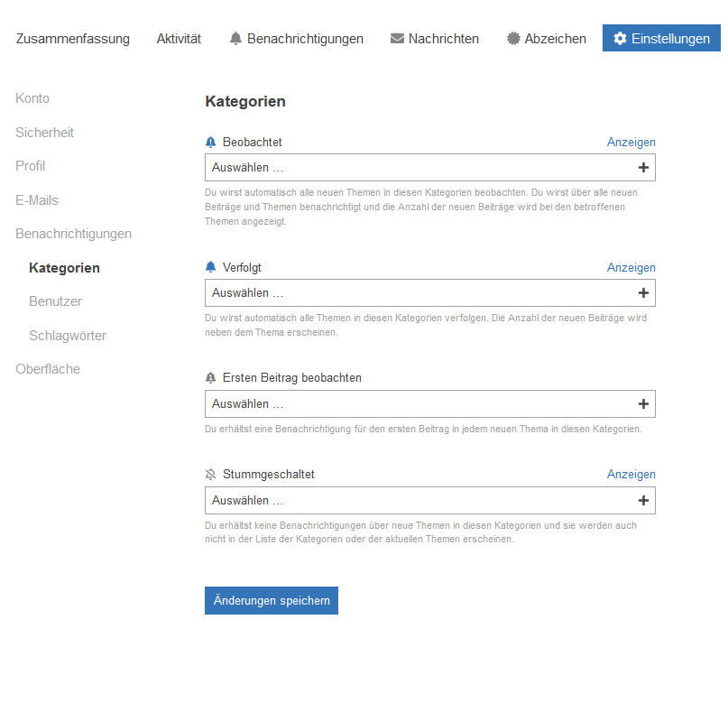Viewport: 728px width, 703px height.
Task: Click plus icon in Ersten Beitrag beobachten field
Action: click(643, 404)
